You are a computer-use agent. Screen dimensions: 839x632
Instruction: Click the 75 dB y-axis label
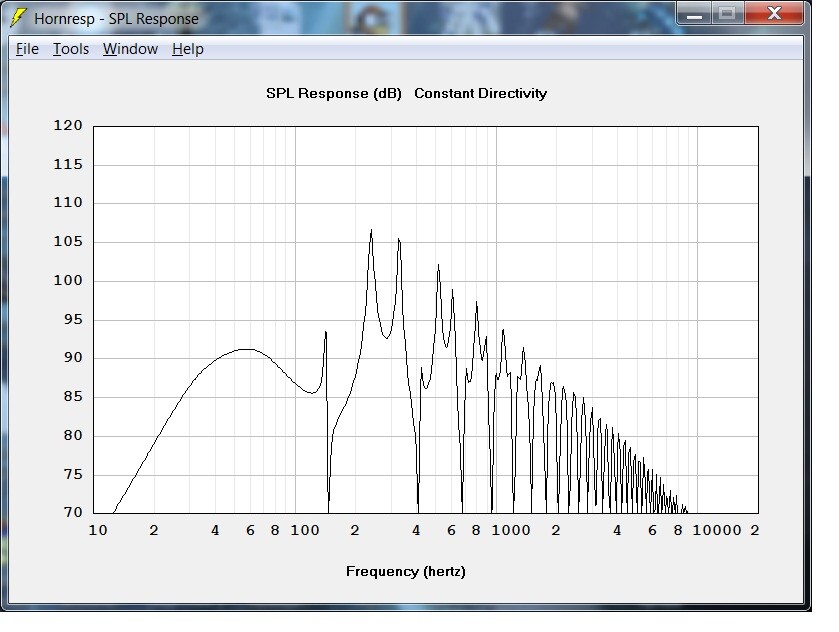point(73,475)
